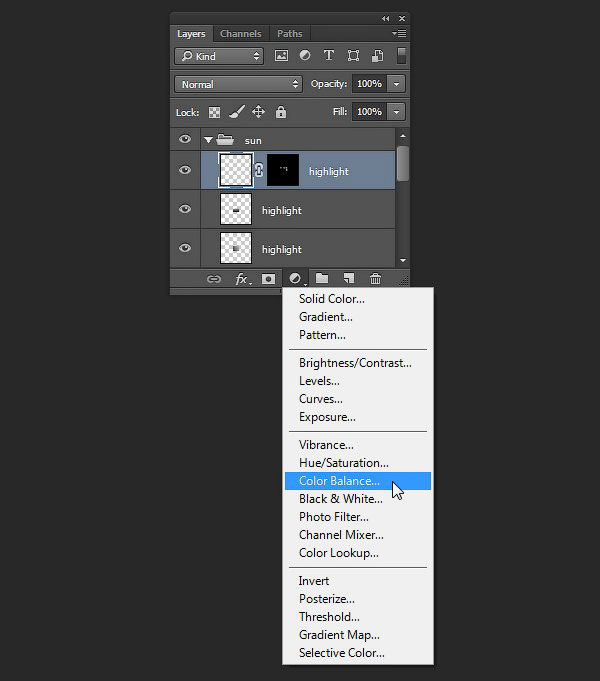Select Hue/Saturation... adjustment

(358, 463)
